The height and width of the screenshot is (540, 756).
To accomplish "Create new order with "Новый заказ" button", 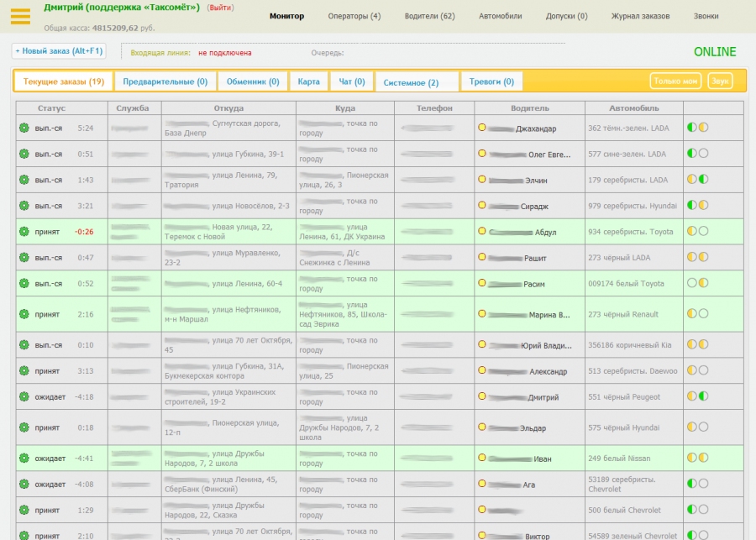I will (x=59, y=51).
